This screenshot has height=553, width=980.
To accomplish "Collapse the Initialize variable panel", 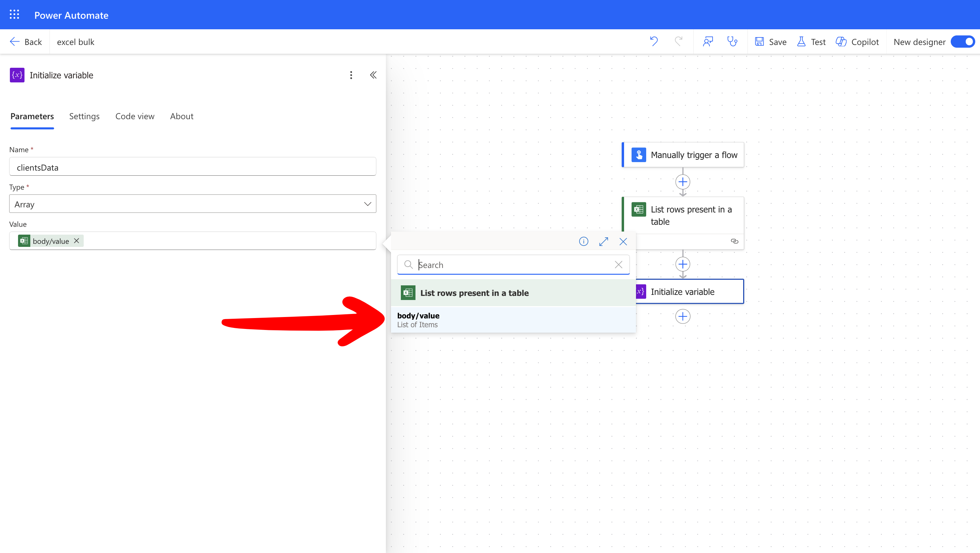I will (x=373, y=75).
